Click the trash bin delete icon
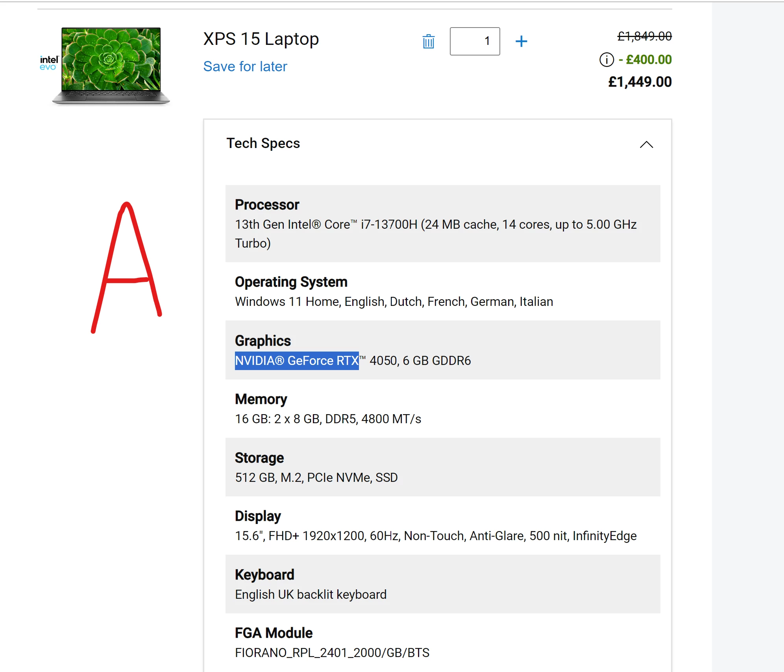The height and width of the screenshot is (672, 784). (428, 41)
